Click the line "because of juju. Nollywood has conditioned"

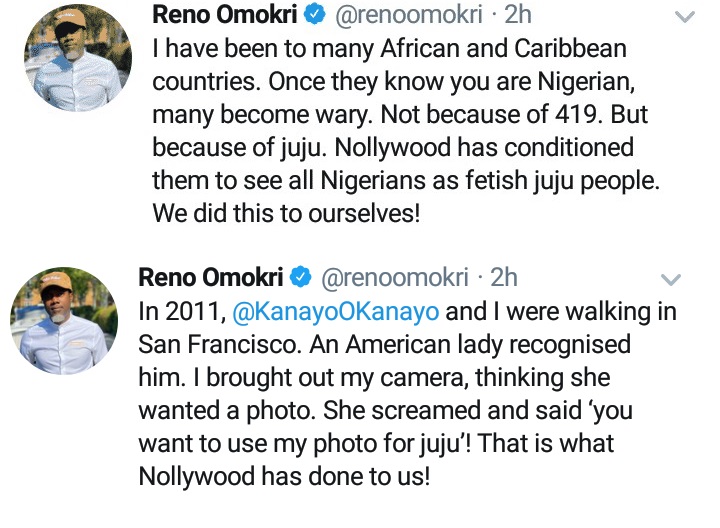(393, 147)
